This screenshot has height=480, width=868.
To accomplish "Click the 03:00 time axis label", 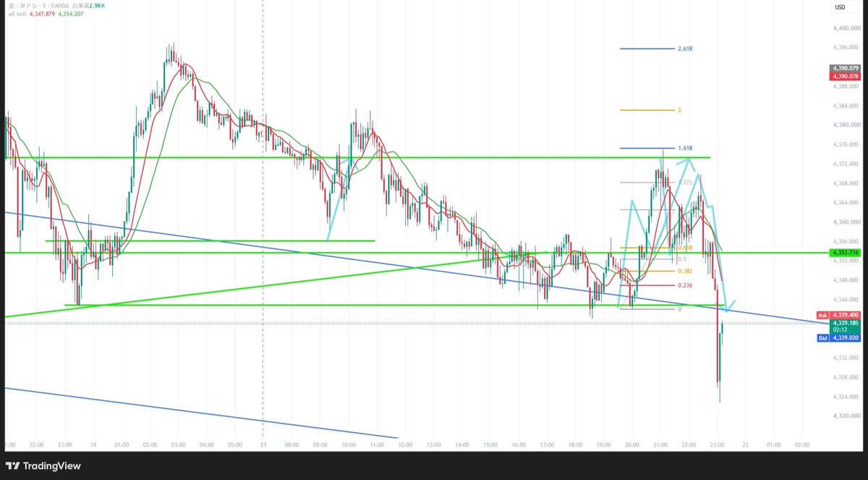I will coord(178,445).
